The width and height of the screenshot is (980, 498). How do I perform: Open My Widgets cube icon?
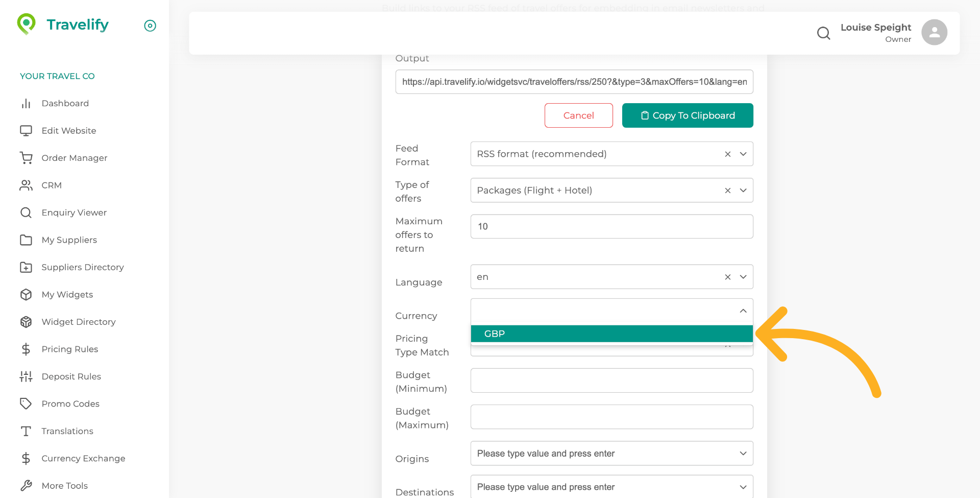click(26, 295)
